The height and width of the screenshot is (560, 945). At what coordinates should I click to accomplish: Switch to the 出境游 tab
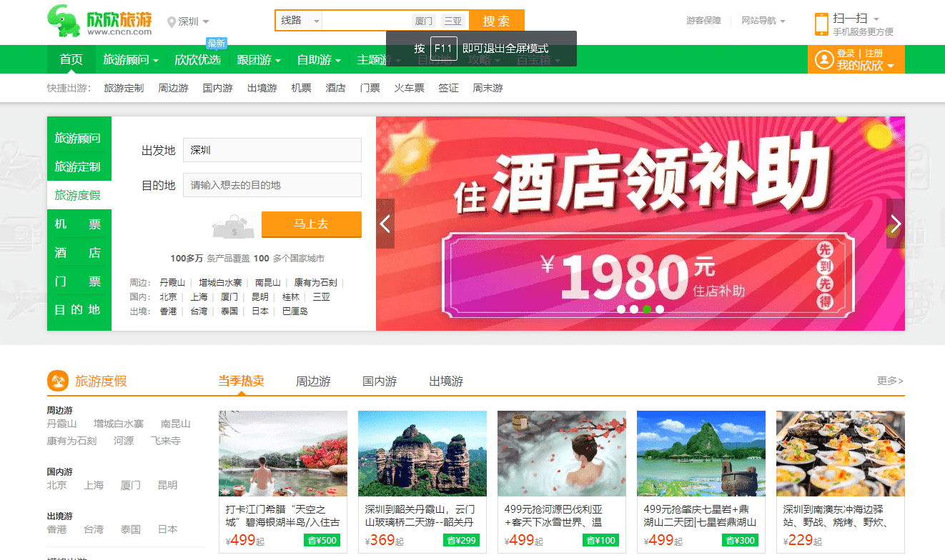point(446,381)
